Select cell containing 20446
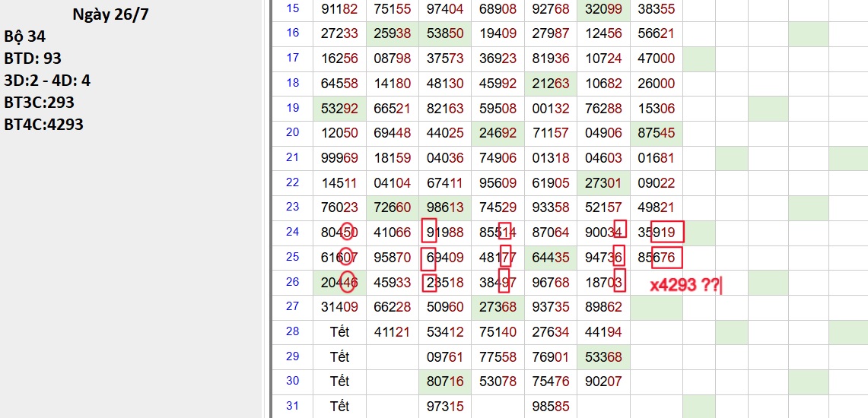The height and width of the screenshot is (418, 868). coord(339,283)
